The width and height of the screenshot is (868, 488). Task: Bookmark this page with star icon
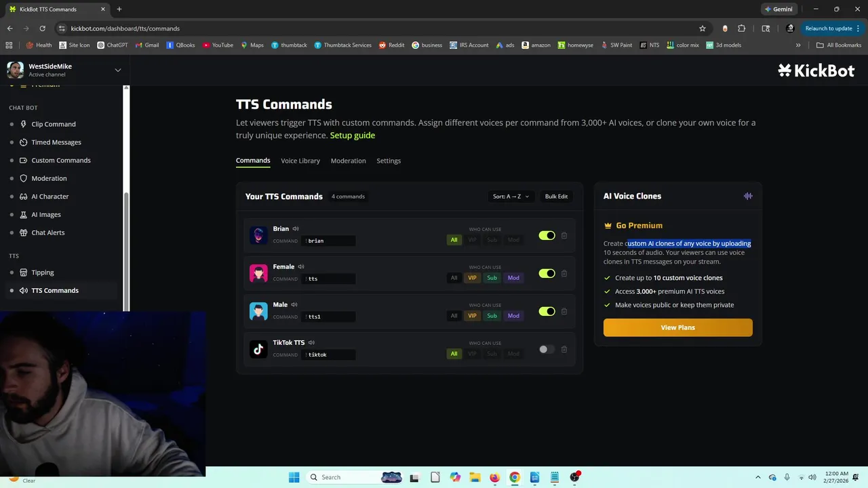[703, 28]
